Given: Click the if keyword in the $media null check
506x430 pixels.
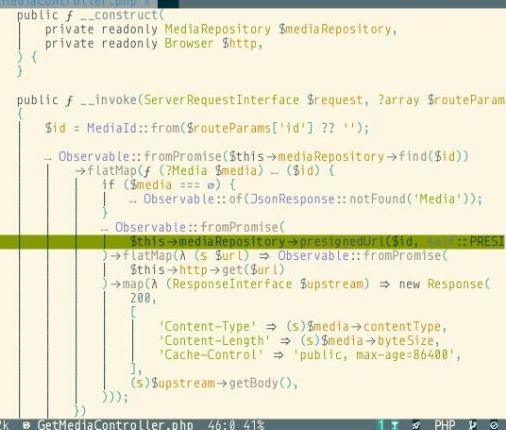Looking at the screenshot, I should [109, 185].
